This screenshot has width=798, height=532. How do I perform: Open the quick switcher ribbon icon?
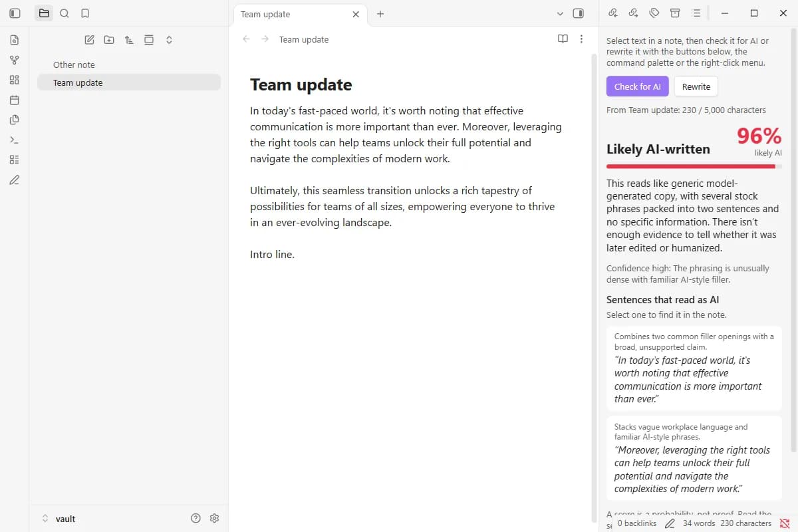tap(15, 40)
